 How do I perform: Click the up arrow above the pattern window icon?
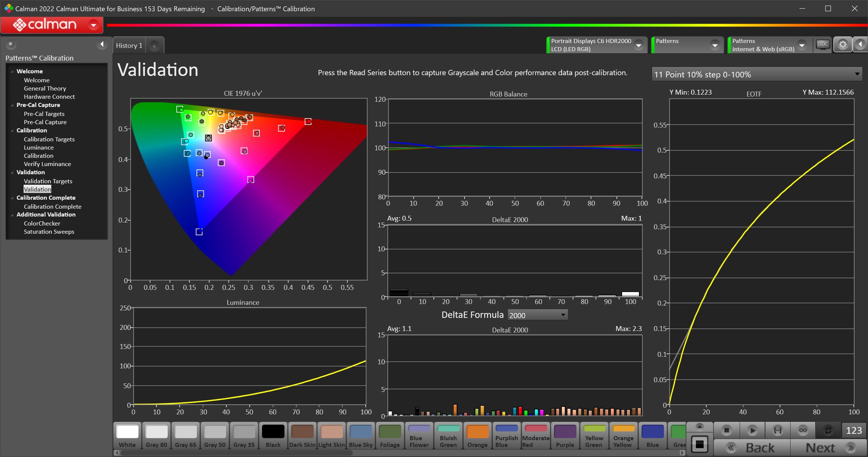pyautogui.click(x=699, y=427)
